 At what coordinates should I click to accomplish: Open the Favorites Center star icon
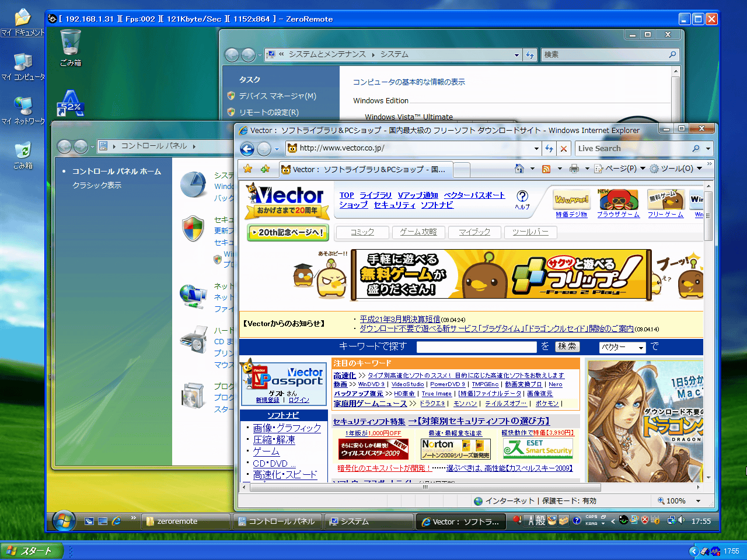(247, 169)
